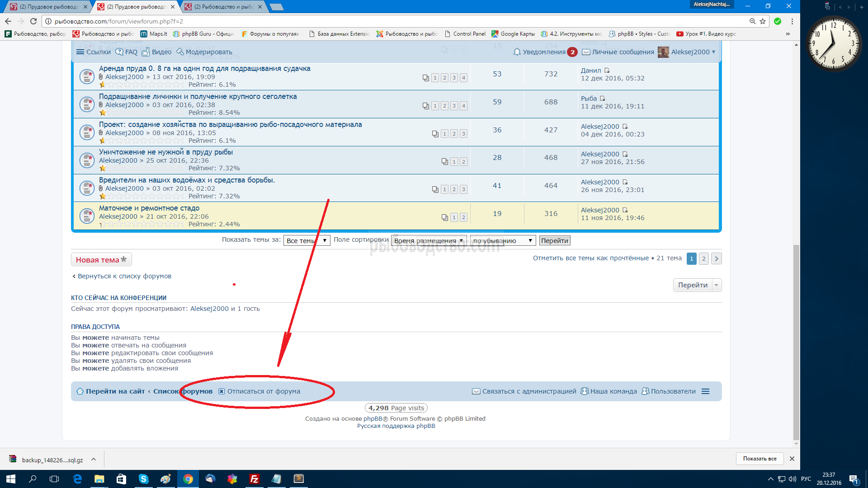Go to last post by Рыба icon
This screenshot has width=868, height=488.
pyautogui.click(x=603, y=99)
